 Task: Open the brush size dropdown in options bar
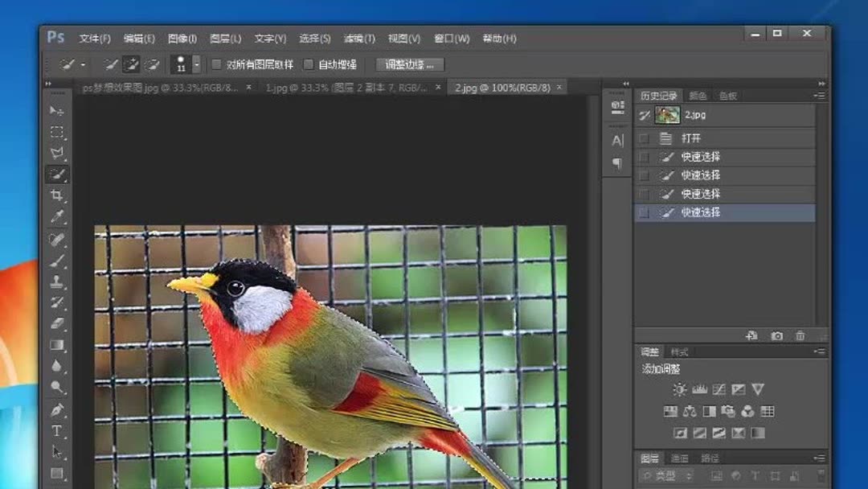(x=197, y=64)
